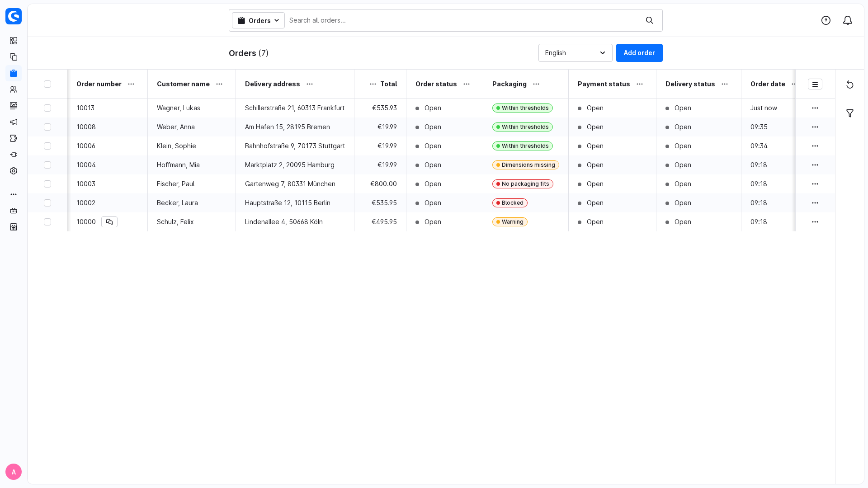Open Customer name column options menu
868x488 pixels.
click(x=219, y=84)
